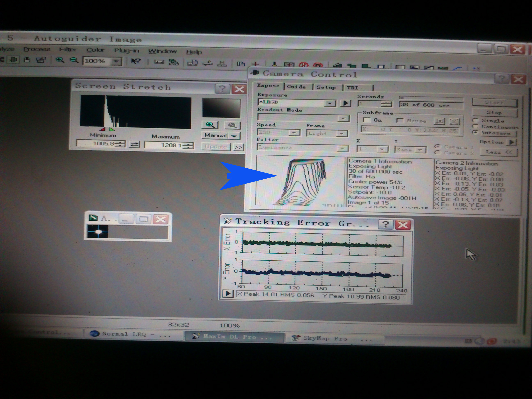Click red minimum marker under histogram

pos(102,129)
